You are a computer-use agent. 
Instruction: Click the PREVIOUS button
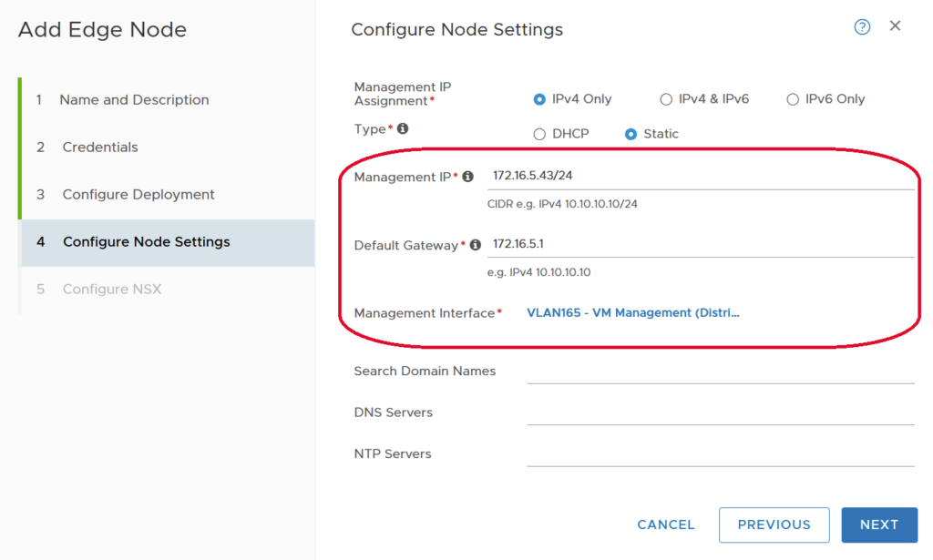coord(774,524)
